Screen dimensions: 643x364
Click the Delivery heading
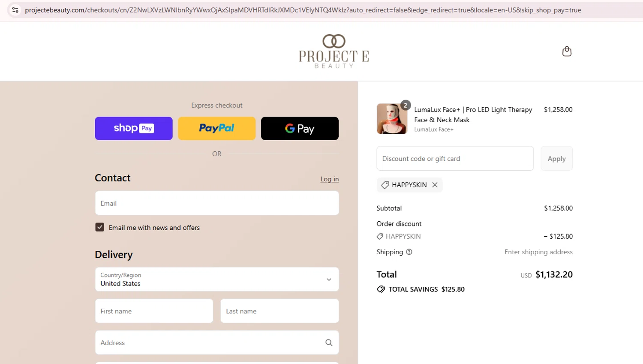pyautogui.click(x=114, y=255)
